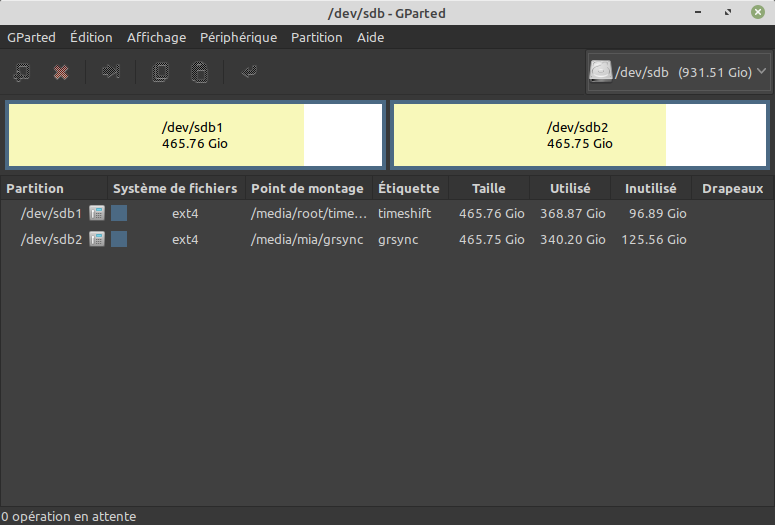Viewport: 775px width, 525px height.
Task: Open the /dev/sdb device dropdown
Action: [x=679, y=72]
